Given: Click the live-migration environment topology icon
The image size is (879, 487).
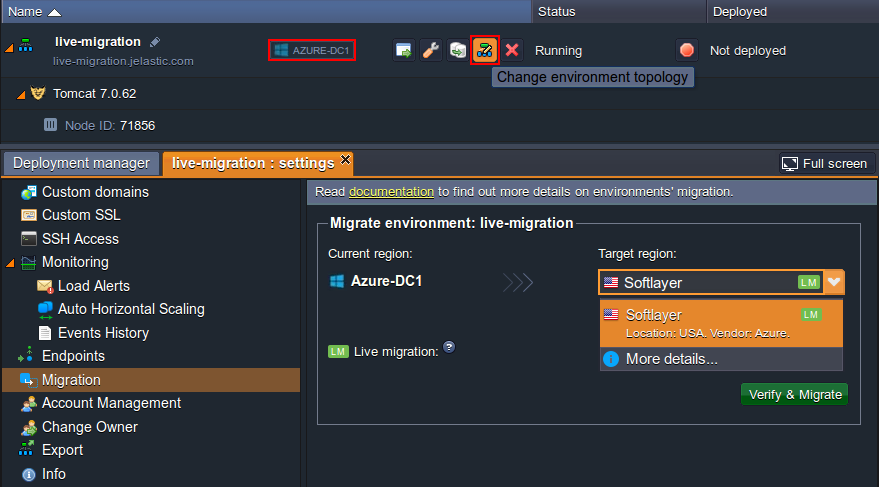Looking at the screenshot, I should (x=26, y=45).
